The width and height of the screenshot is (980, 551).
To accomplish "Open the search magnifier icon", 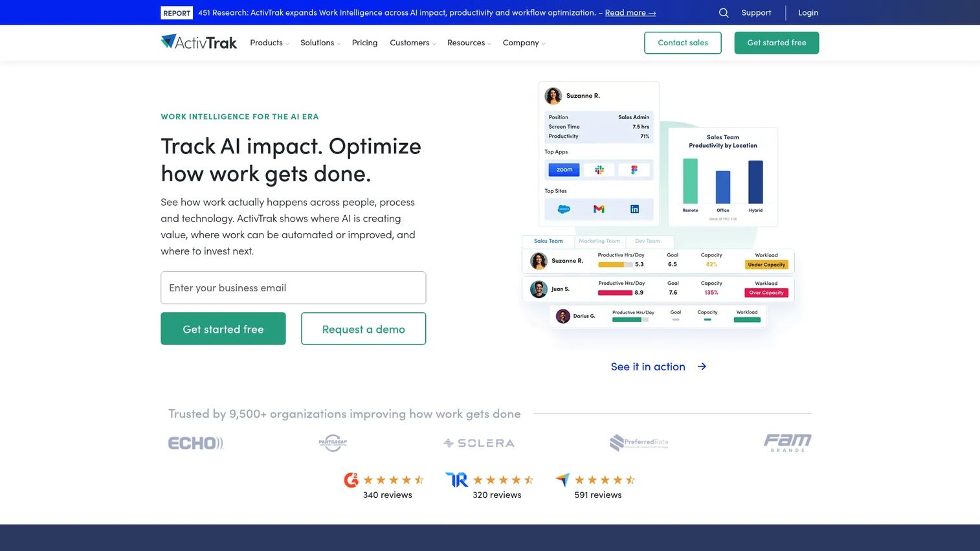I will [x=724, y=12].
